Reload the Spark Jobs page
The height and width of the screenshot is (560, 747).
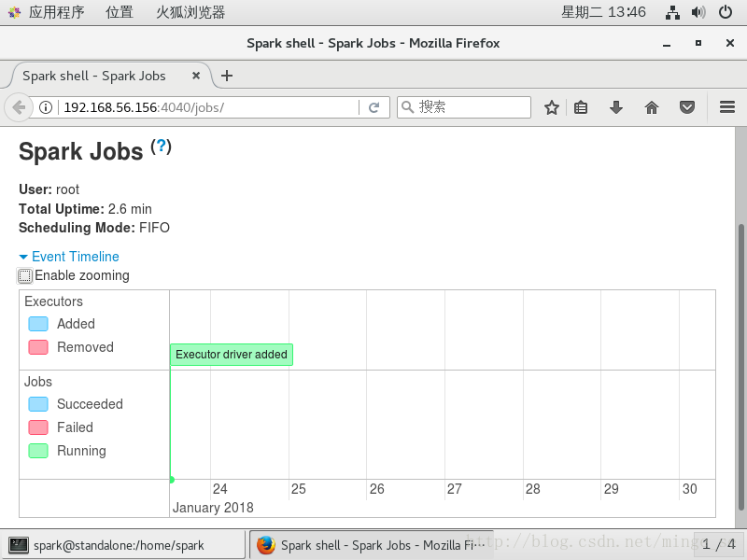[x=374, y=107]
